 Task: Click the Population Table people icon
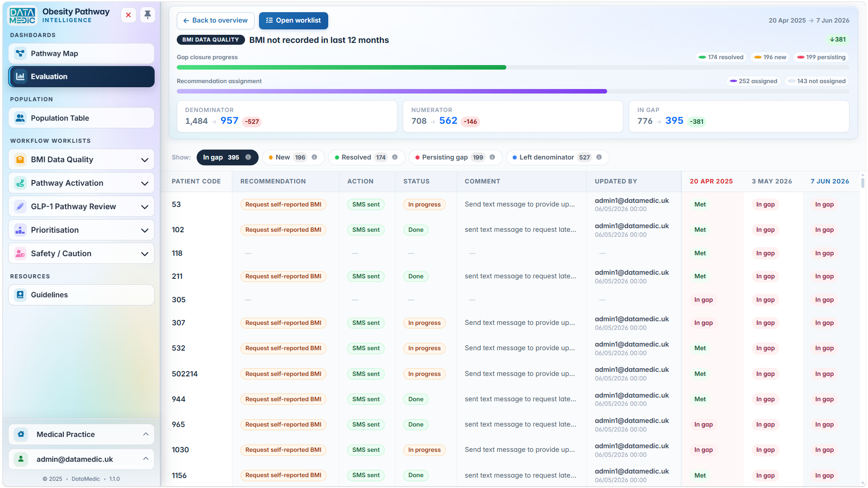[20, 118]
